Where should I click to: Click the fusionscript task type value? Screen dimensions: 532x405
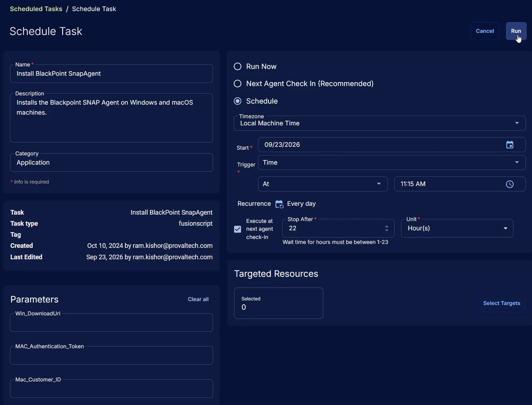point(196,224)
